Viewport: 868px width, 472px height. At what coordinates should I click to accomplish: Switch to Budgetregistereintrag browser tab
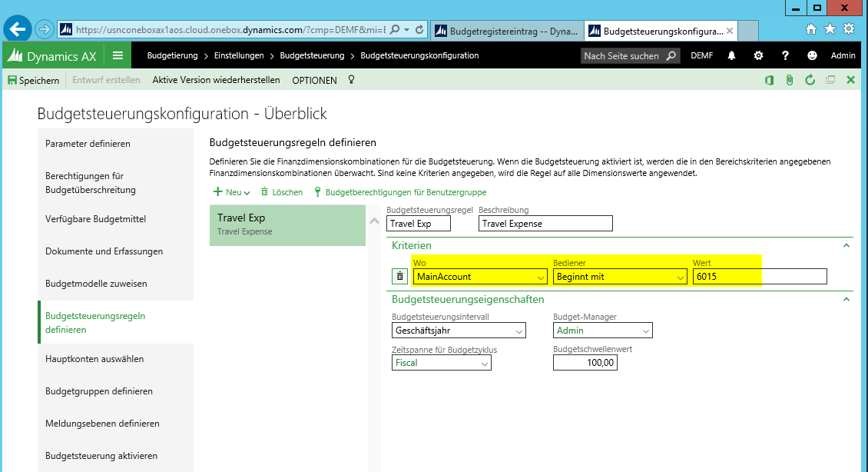click(x=505, y=31)
